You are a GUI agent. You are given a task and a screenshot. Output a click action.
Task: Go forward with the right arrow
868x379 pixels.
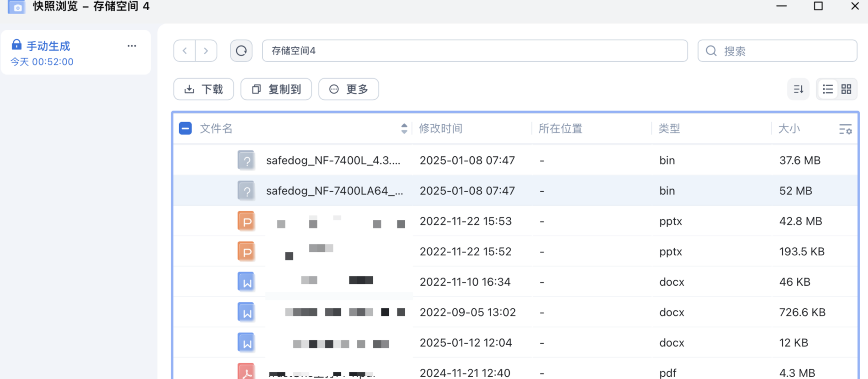click(206, 51)
